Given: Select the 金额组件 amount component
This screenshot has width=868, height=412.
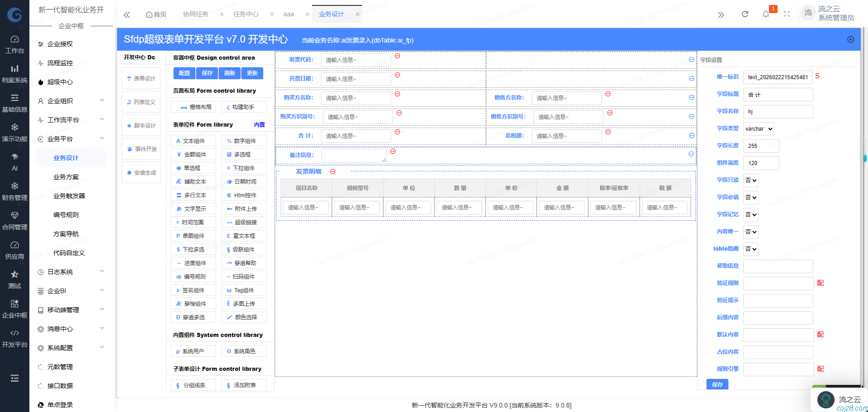Looking at the screenshot, I should tap(193, 154).
